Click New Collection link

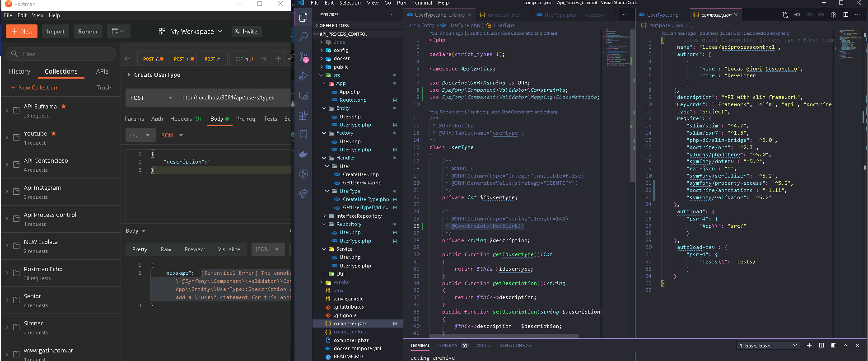34,87
